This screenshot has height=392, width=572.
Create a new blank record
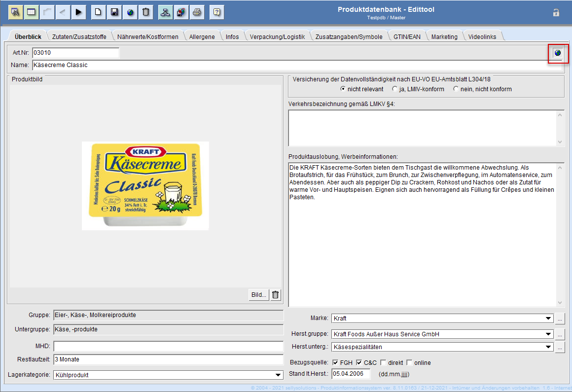coord(98,12)
